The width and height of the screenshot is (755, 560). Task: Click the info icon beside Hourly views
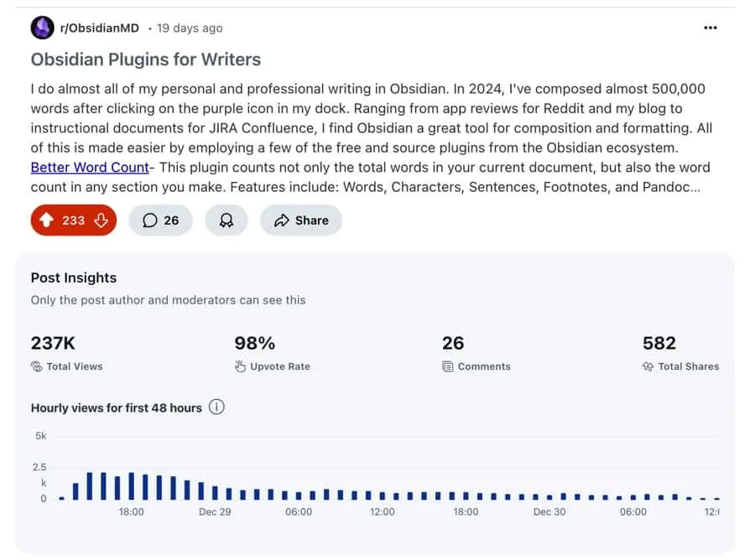pos(216,407)
